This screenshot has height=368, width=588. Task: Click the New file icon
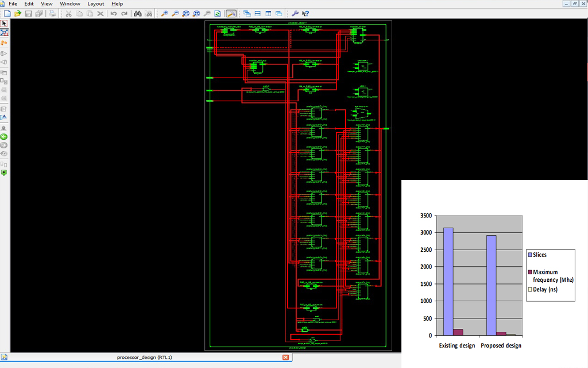tap(7, 13)
